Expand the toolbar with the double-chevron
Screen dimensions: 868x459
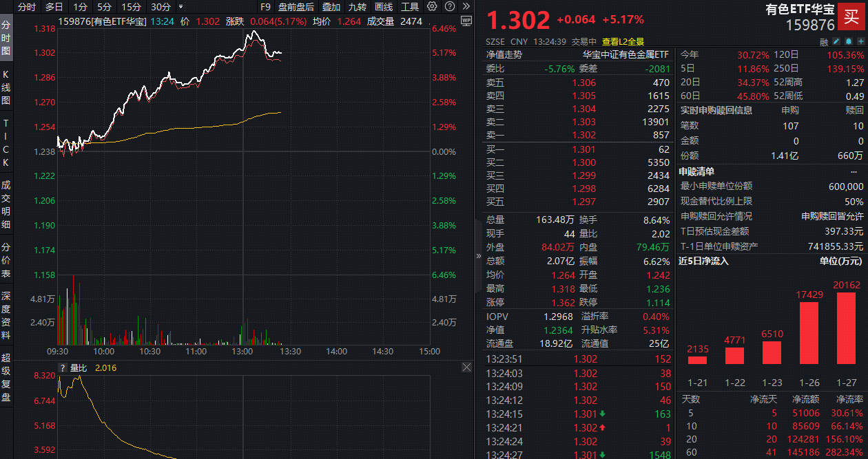466,7
